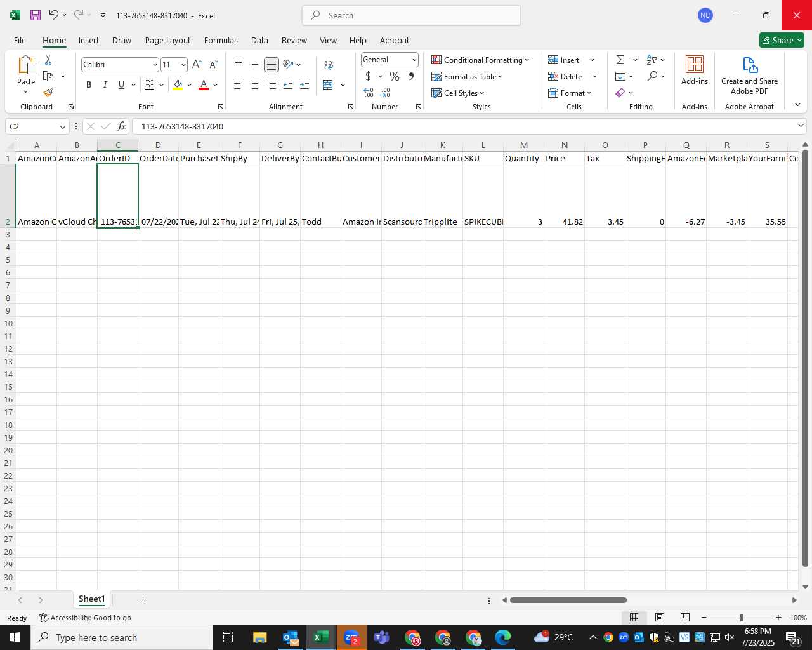The height and width of the screenshot is (650, 812).
Task: Apply the yellow fill color
Action: [178, 84]
